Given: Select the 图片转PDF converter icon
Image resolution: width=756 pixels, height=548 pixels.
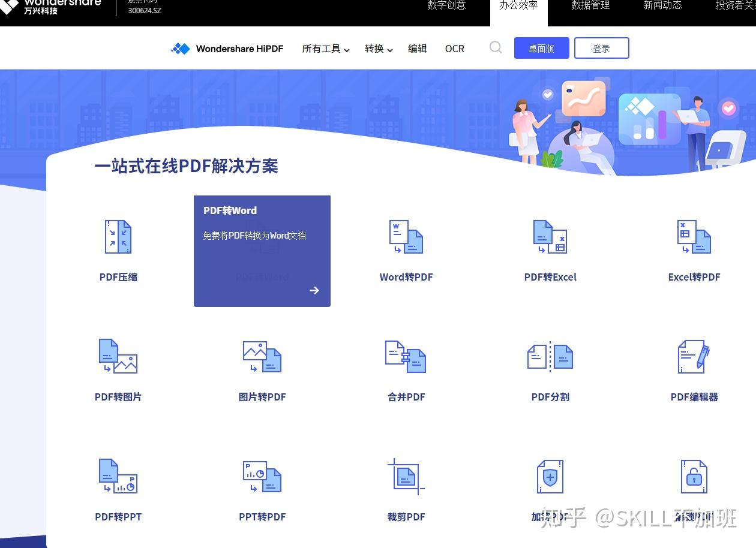Looking at the screenshot, I should pyautogui.click(x=262, y=356).
